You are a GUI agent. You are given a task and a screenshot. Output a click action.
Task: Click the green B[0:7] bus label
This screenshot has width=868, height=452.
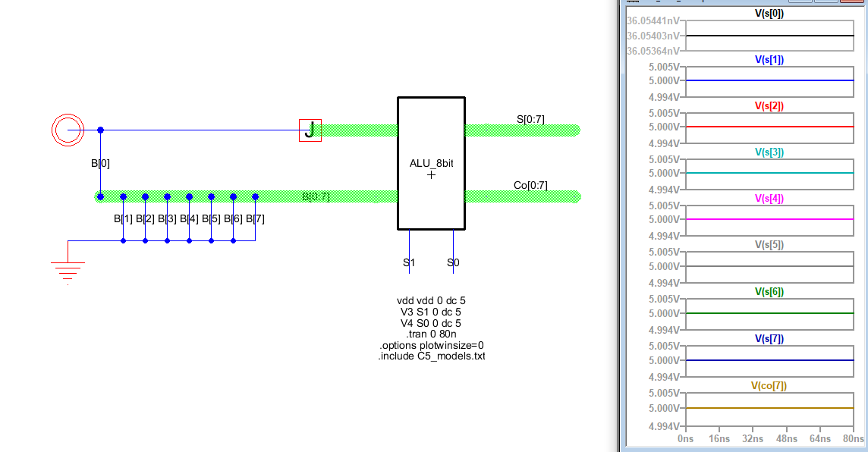(x=316, y=197)
